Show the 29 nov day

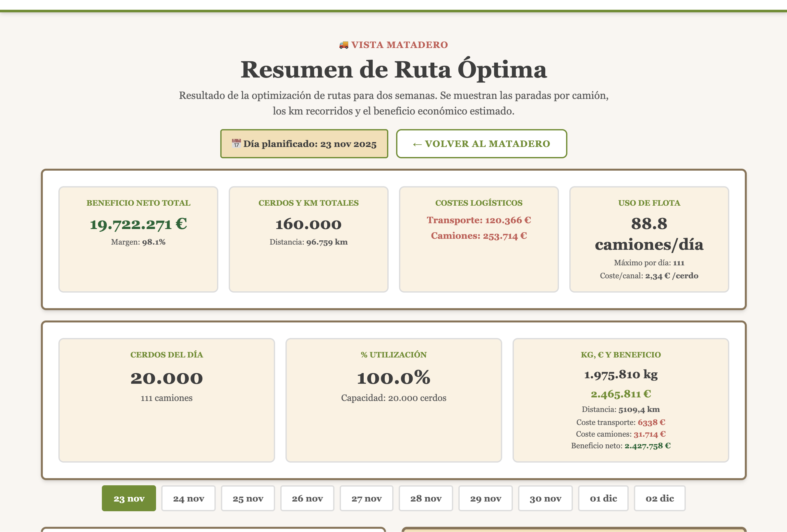coord(485,498)
